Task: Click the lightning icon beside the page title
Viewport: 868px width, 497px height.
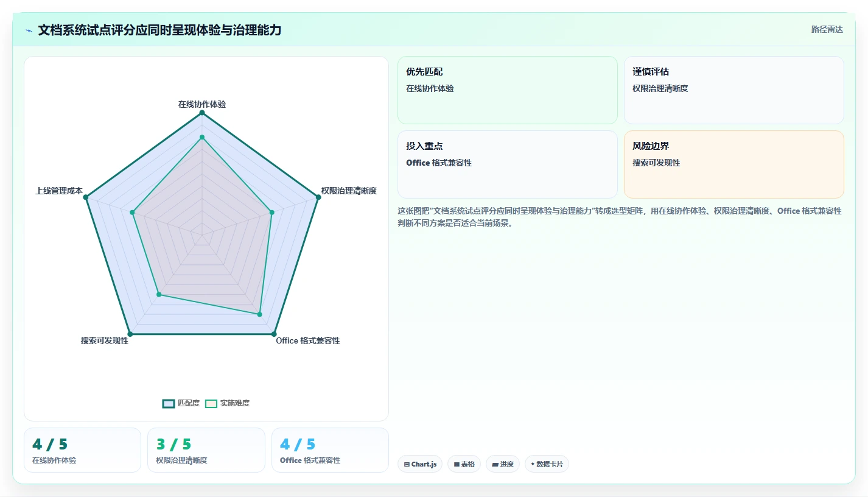Action: click(x=29, y=30)
